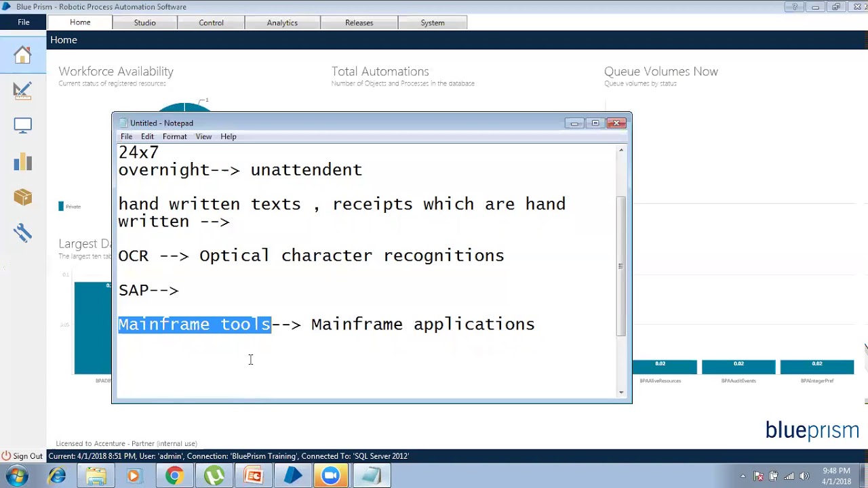Minimize the Notepad window
The height and width of the screenshot is (488, 868).
point(574,123)
